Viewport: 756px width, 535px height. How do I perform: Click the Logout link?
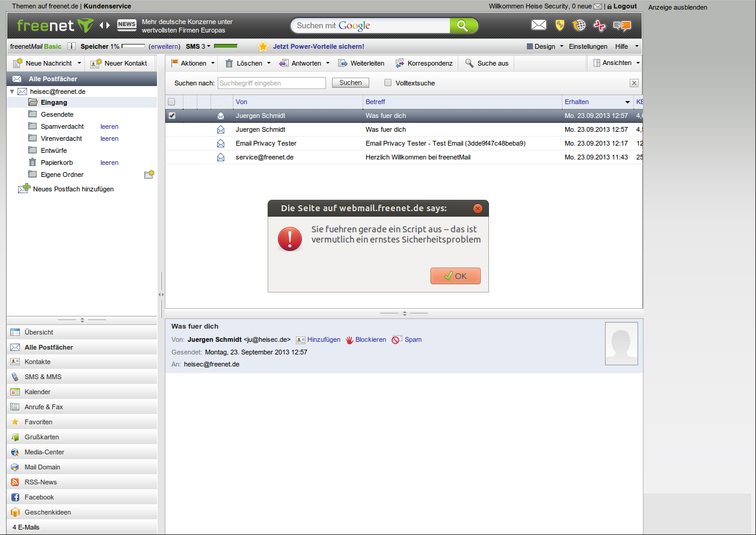click(625, 6)
